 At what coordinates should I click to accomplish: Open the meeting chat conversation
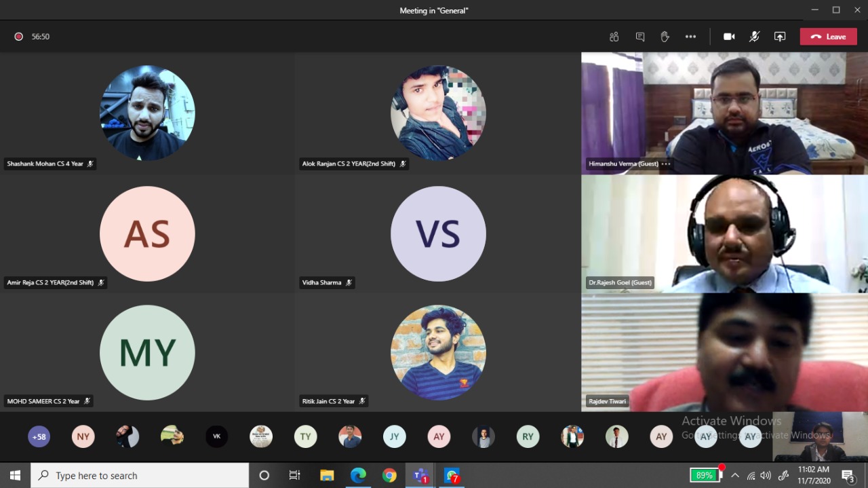pos(640,37)
